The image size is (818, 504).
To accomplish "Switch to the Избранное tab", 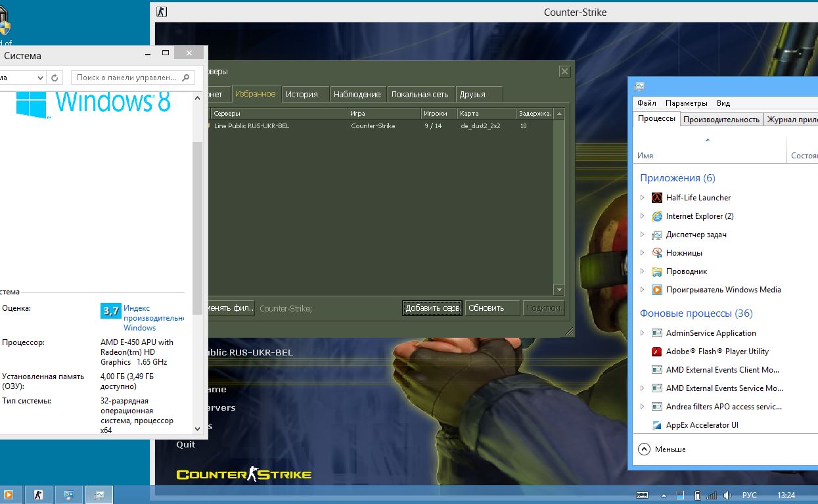I will [x=256, y=94].
